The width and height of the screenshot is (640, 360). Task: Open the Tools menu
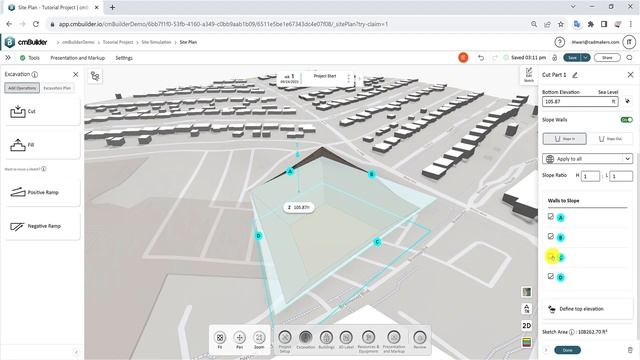pos(34,58)
